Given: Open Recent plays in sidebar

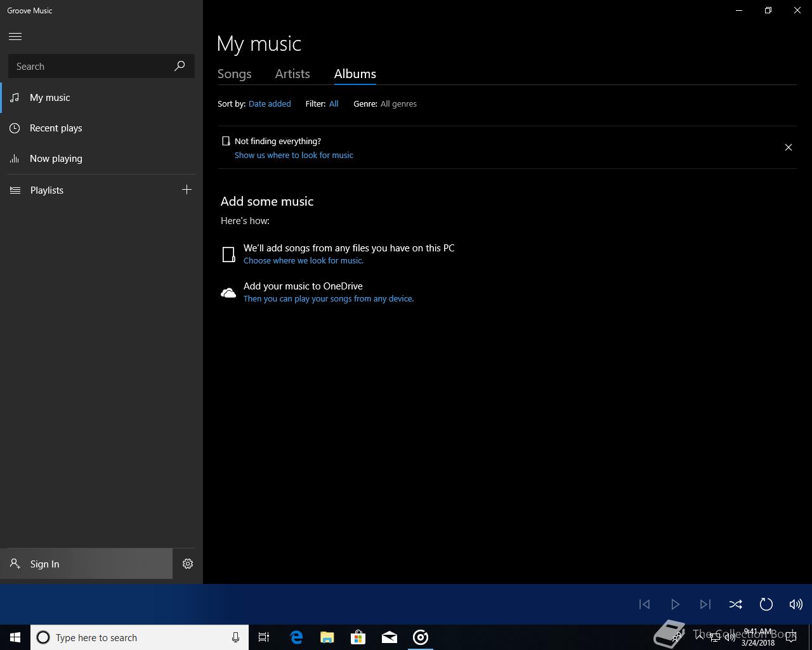Looking at the screenshot, I should click(101, 128).
